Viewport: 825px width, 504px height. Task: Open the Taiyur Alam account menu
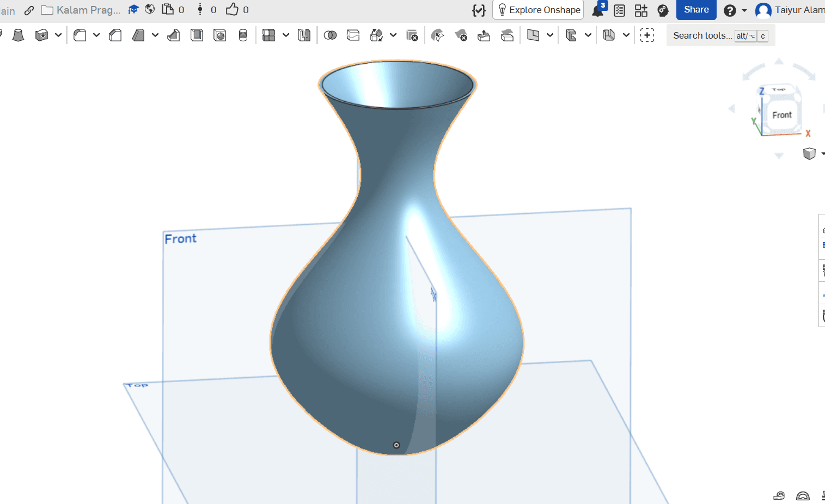tap(790, 10)
